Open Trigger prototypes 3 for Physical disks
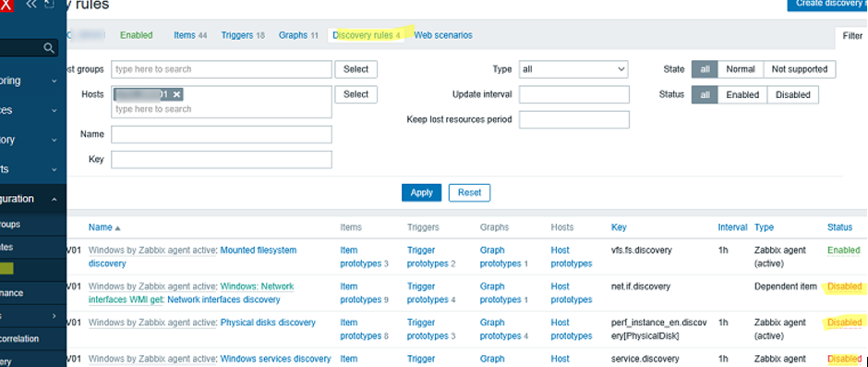The width and height of the screenshot is (868, 367). (x=431, y=329)
